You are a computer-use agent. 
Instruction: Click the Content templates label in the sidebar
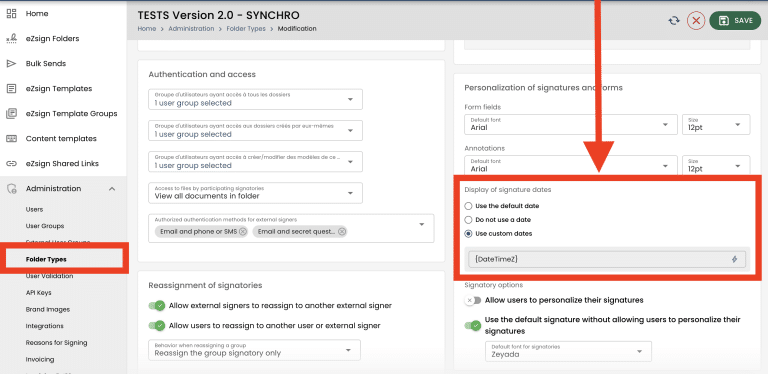[x=61, y=139]
